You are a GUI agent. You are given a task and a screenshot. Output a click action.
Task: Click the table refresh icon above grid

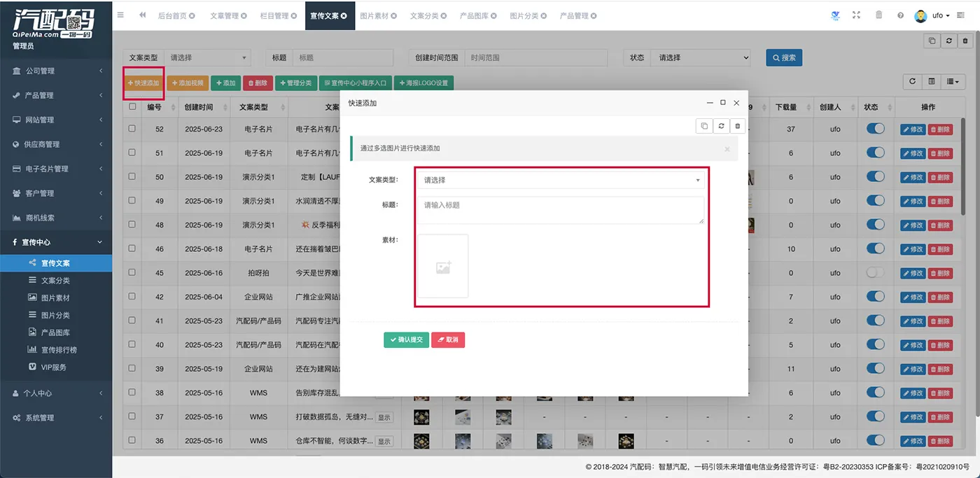click(912, 82)
